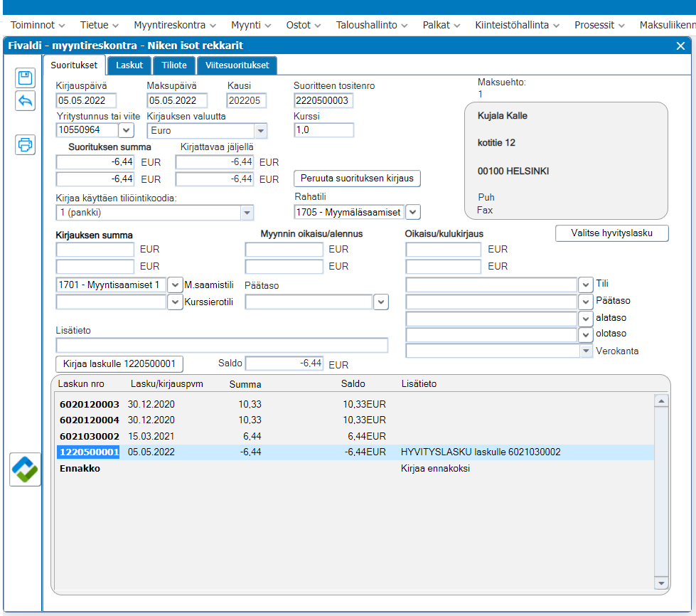The image size is (696, 616).
Task: Click the list scrollbar up arrow
Action: pyautogui.click(x=661, y=401)
